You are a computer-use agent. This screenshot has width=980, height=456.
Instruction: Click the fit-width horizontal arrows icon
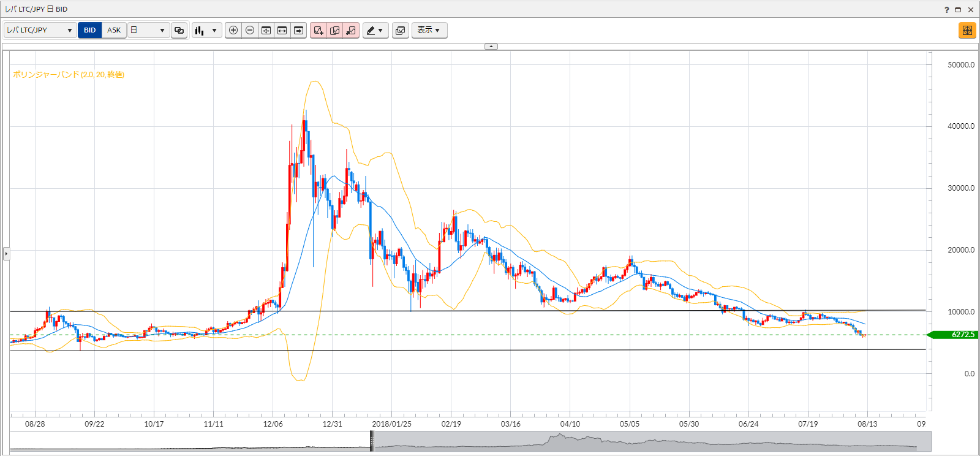(282, 30)
